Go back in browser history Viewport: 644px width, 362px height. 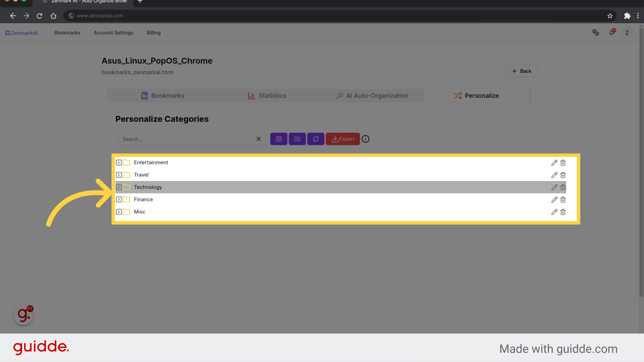click(x=13, y=16)
